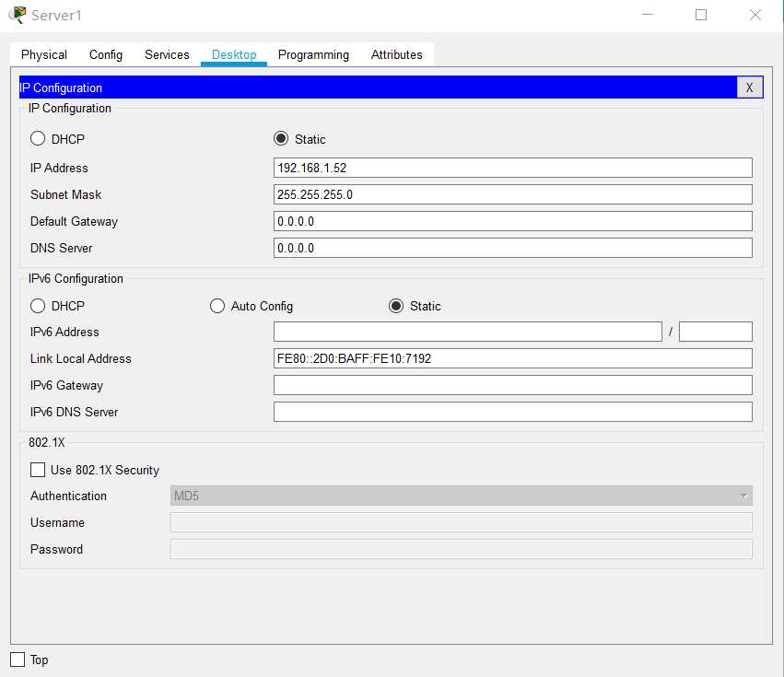Focus the IPv6 DNS Server field
This screenshot has width=784, height=677.
click(512, 412)
